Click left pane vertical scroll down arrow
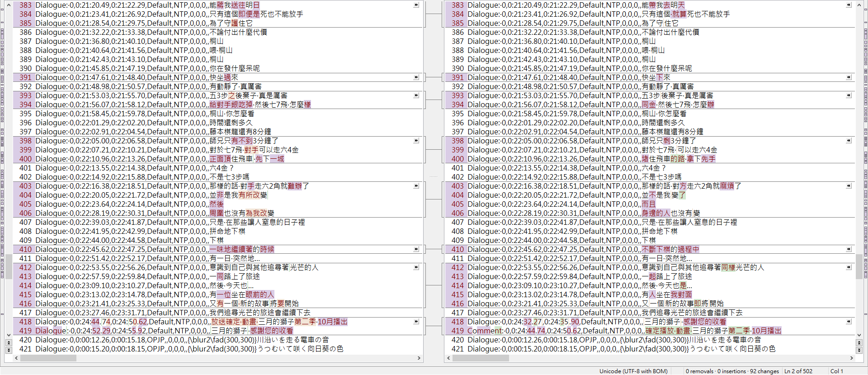Viewport: 868px width, 375px height. pos(9,335)
